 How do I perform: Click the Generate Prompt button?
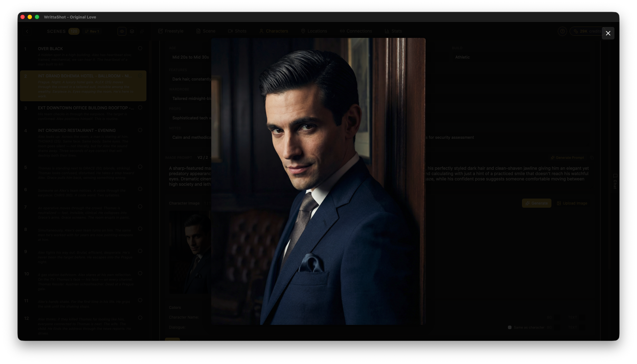(567, 158)
